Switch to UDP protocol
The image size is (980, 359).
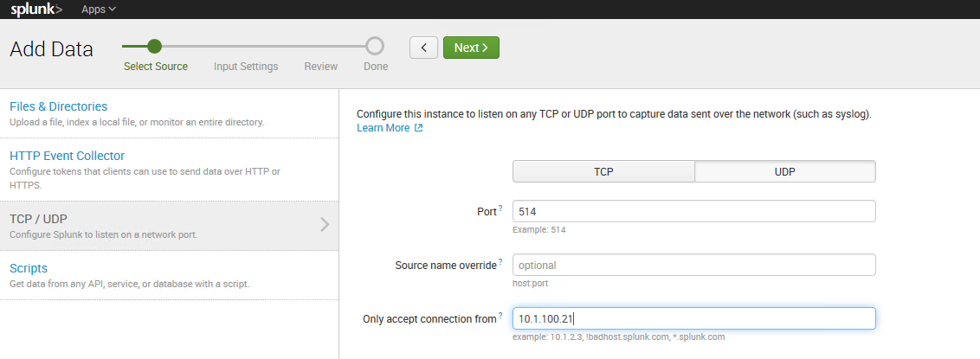click(x=785, y=171)
